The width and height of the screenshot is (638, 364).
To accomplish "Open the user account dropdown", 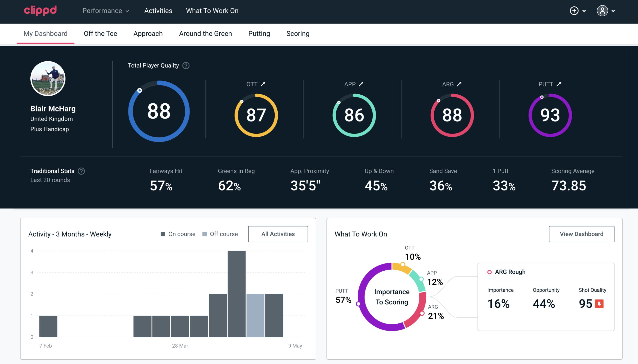I will [x=606, y=11].
